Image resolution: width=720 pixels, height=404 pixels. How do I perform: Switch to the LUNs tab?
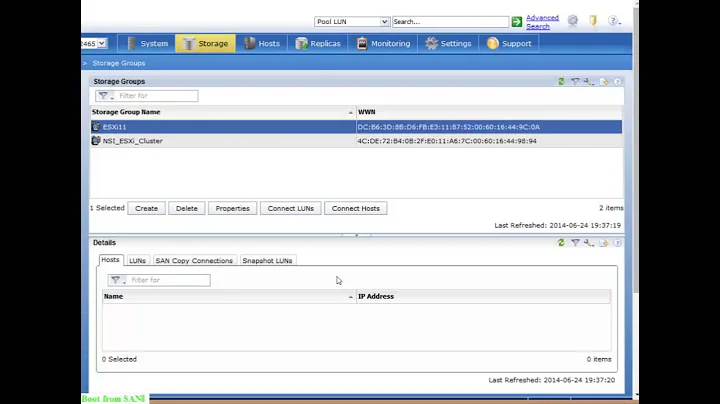[x=137, y=260]
